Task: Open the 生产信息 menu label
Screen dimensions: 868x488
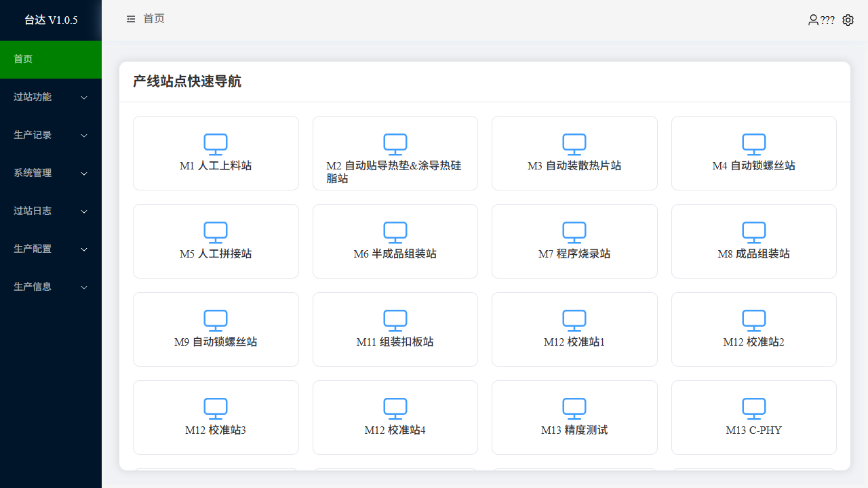Action: (33, 287)
